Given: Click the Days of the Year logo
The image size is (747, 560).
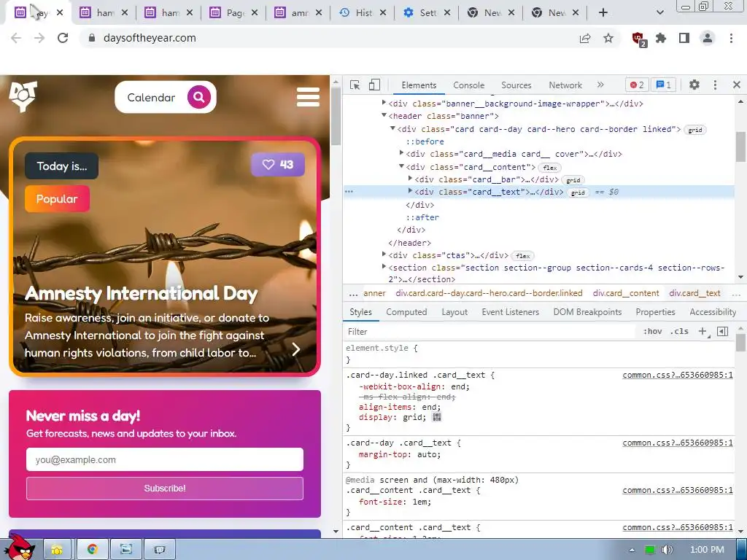Looking at the screenshot, I should [23, 96].
